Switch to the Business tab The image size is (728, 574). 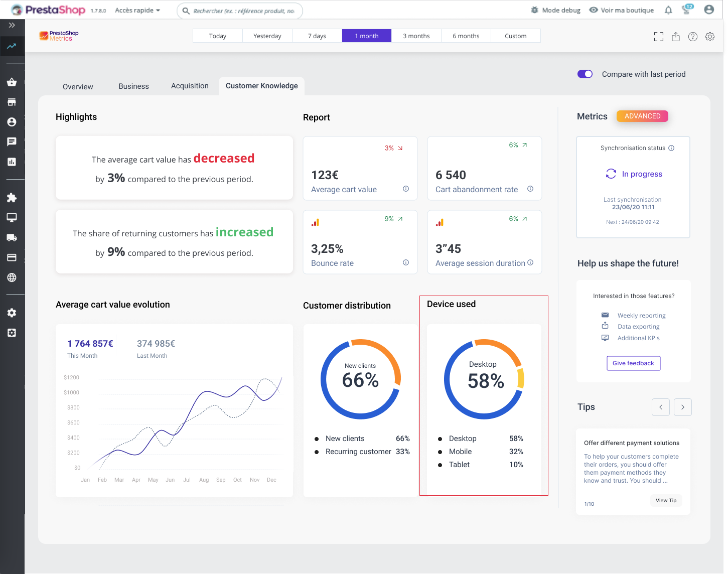133,86
